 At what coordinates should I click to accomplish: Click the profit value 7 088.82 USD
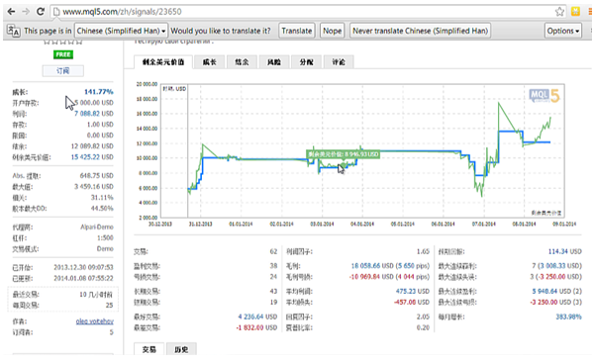click(x=94, y=114)
